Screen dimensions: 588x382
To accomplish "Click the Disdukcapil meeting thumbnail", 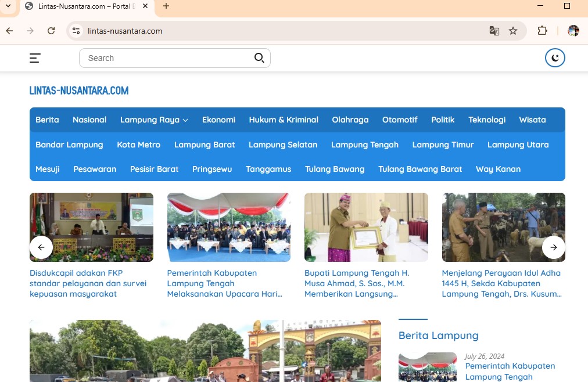I will (91, 227).
